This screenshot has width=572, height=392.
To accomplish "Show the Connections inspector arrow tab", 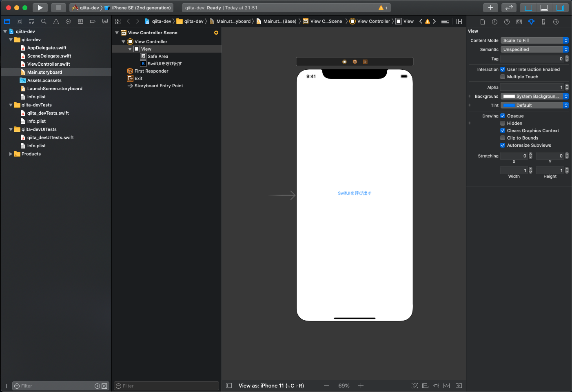I will pyautogui.click(x=556, y=22).
